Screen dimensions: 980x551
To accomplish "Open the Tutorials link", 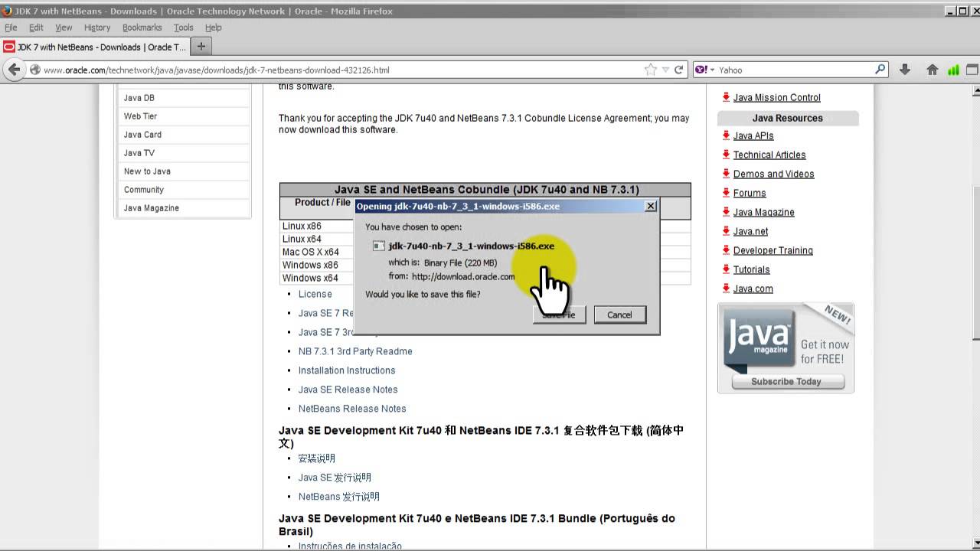I will pyautogui.click(x=752, y=269).
